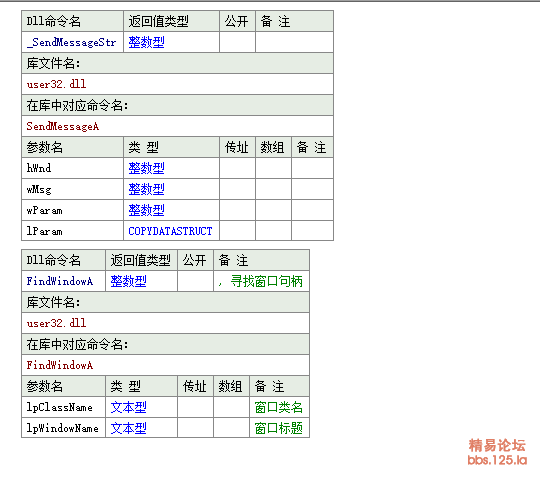Image resolution: width=540 pixels, height=477 pixels.
Task: Toggle 公开 cell for _SendMessageStr
Action: [x=237, y=42]
